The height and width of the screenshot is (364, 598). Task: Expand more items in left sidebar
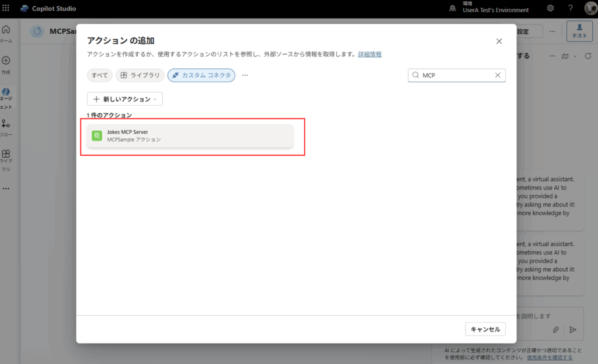pos(6,188)
